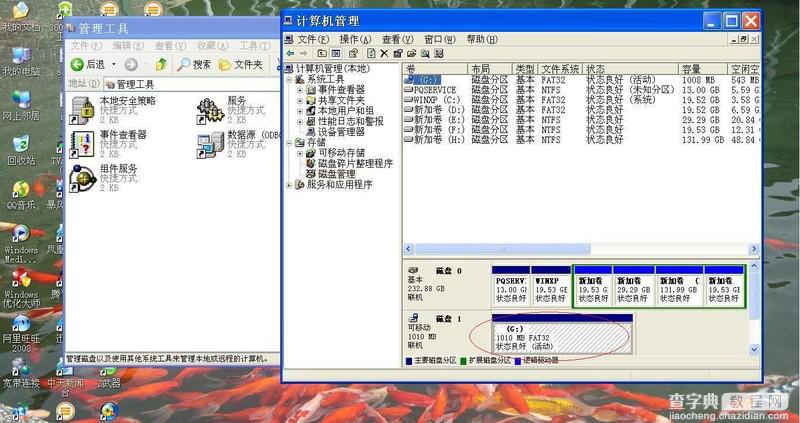Select 宽带连接 desktop icon
Image resolution: width=800 pixels, height=423 pixels.
pos(21,372)
